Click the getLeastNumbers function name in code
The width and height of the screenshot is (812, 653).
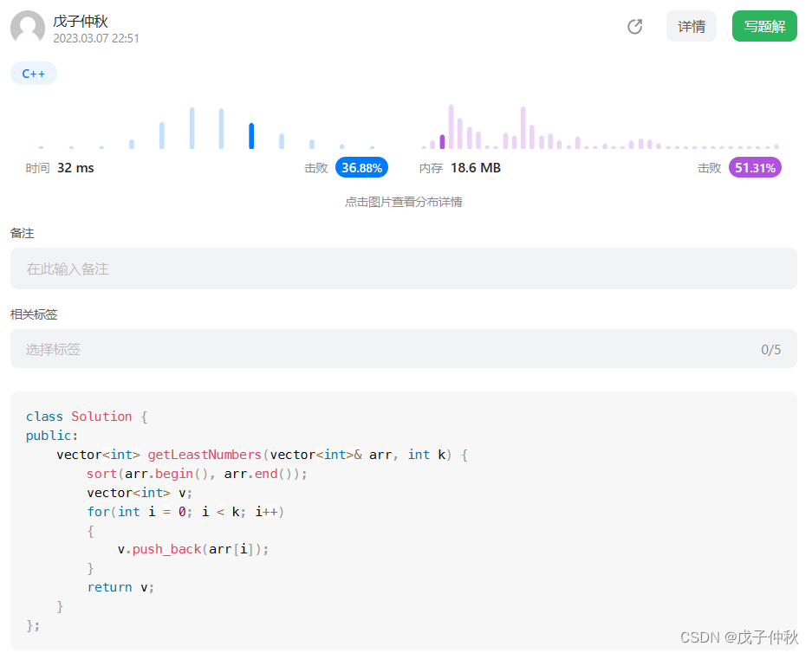[x=205, y=455]
